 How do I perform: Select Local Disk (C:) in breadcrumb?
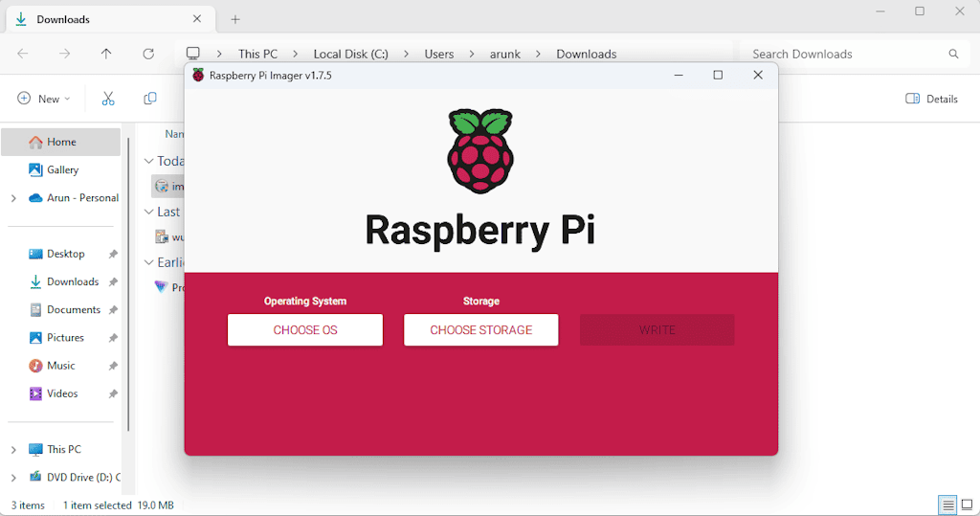pos(350,54)
